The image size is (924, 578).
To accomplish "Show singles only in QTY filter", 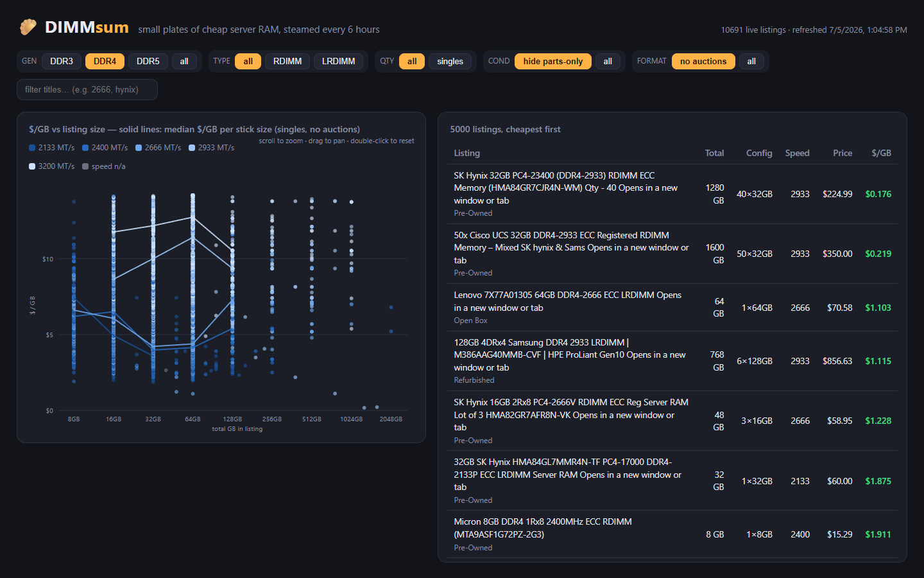I will point(450,61).
